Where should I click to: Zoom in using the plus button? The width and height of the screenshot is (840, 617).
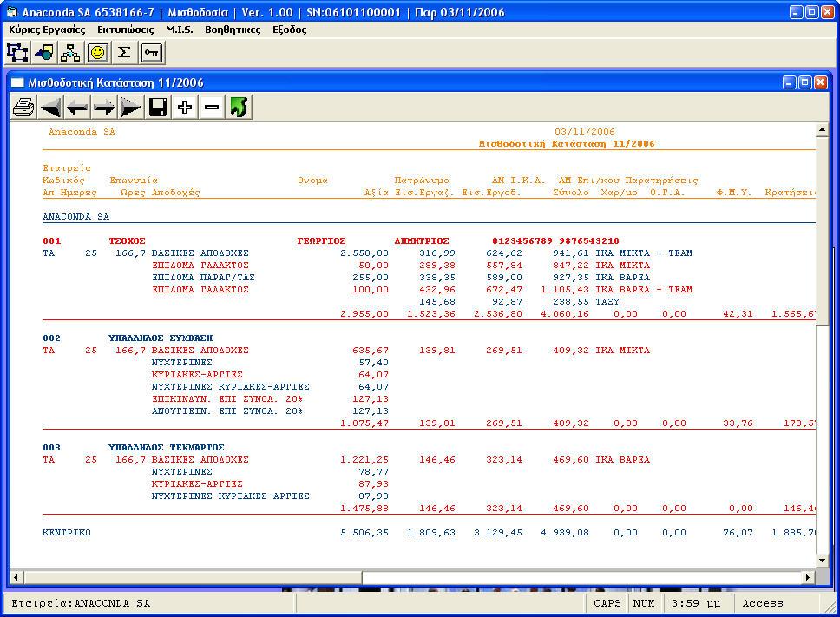tap(185, 108)
